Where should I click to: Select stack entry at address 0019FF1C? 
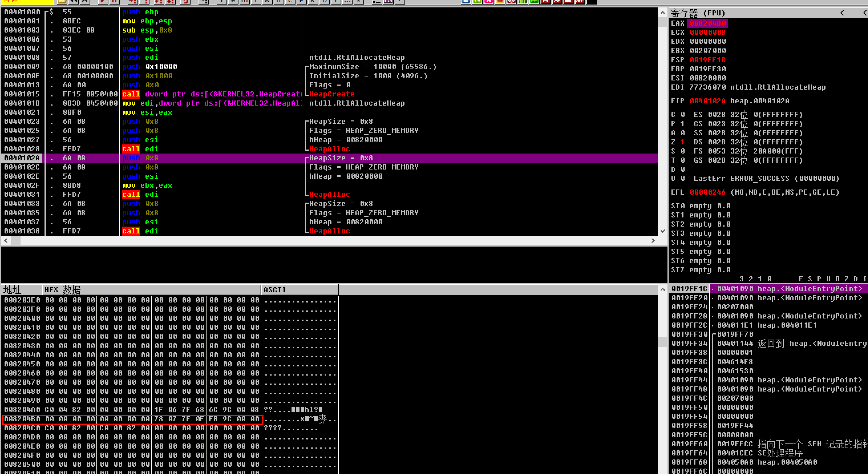point(769,289)
